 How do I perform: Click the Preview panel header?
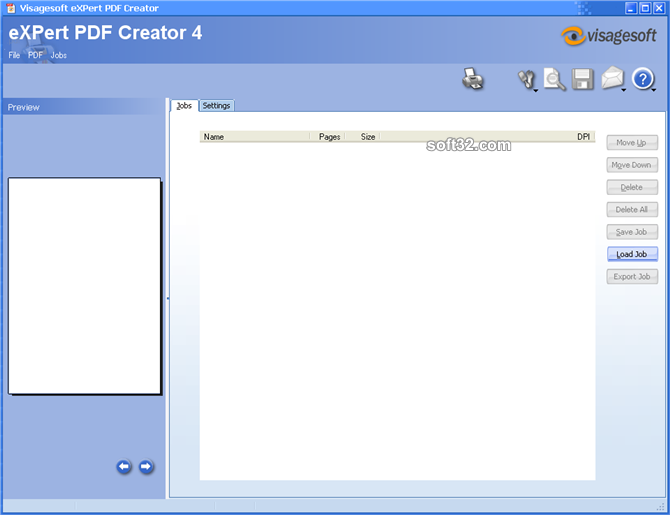(x=84, y=107)
